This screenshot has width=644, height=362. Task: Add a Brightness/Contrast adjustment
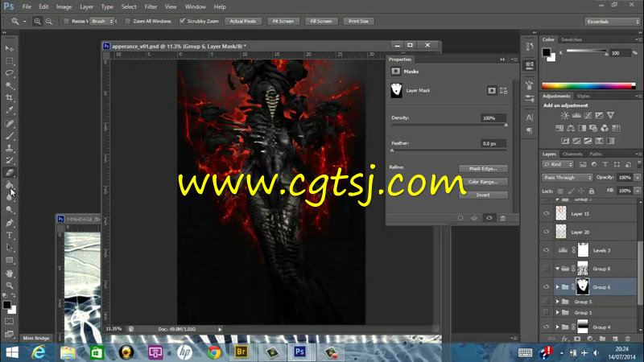pyautogui.click(x=565, y=116)
